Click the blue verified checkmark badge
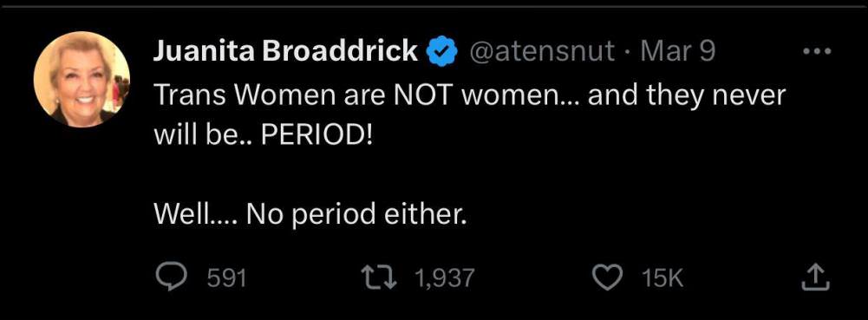 point(441,51)
